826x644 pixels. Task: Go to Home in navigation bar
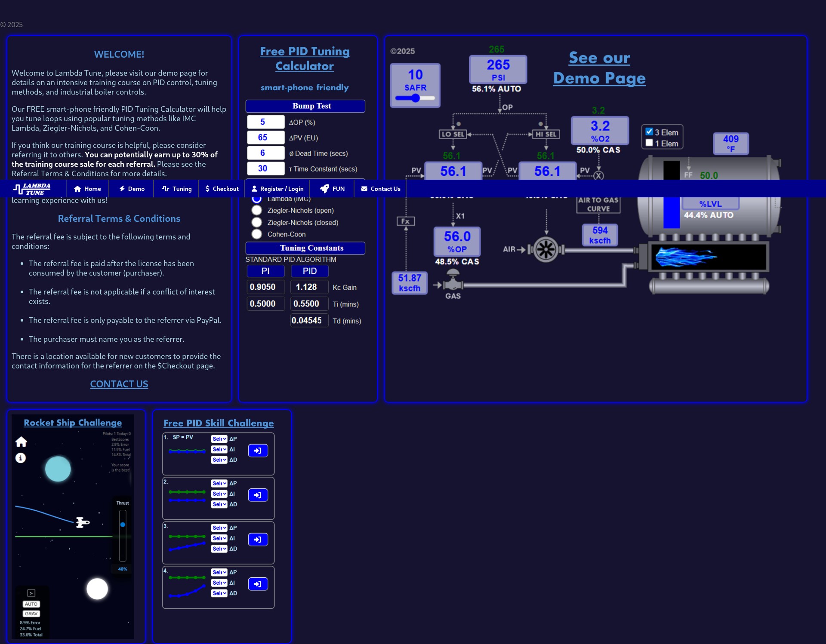pyautogui.click(x=87, y=189)
